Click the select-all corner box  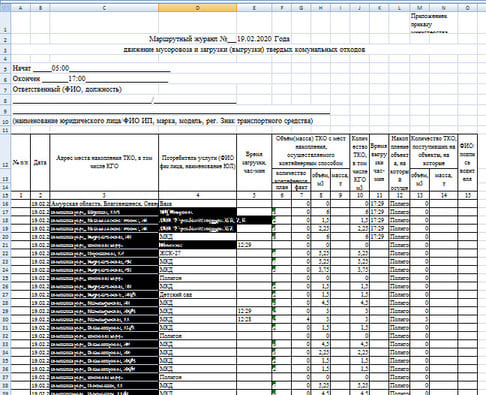(x=5, y=8)
